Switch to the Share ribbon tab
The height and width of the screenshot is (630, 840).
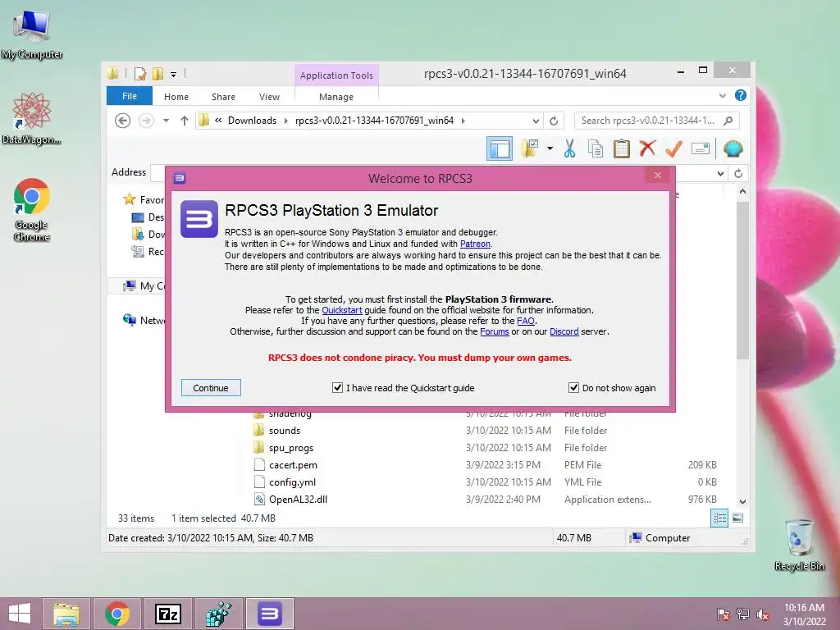pos(223,97)
